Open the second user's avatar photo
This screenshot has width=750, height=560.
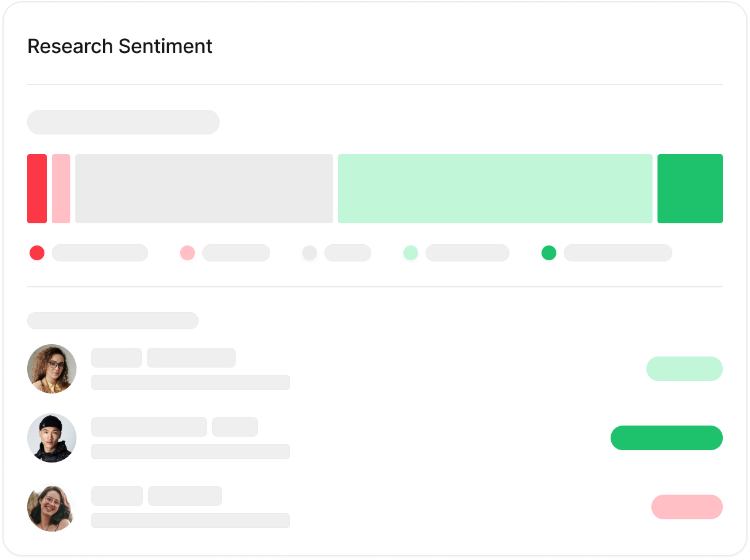click(x=51, y=438)
